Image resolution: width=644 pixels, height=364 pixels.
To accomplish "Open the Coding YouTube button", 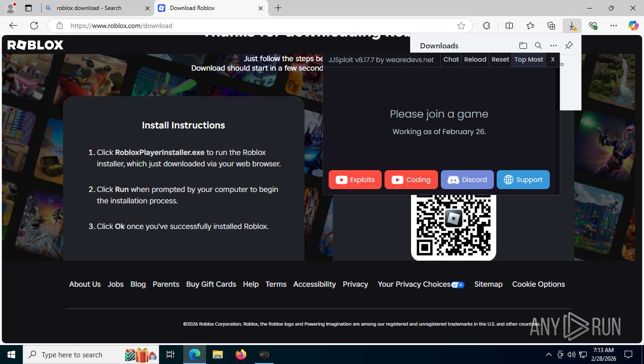I will [411, 180].
